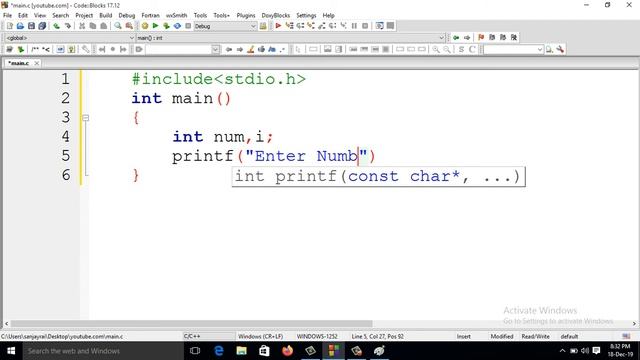Image resolution: width=640 pixels, height=360 pixels.
Task: Stop the debugger with the stop icon
Action: (x=365, y=26)
